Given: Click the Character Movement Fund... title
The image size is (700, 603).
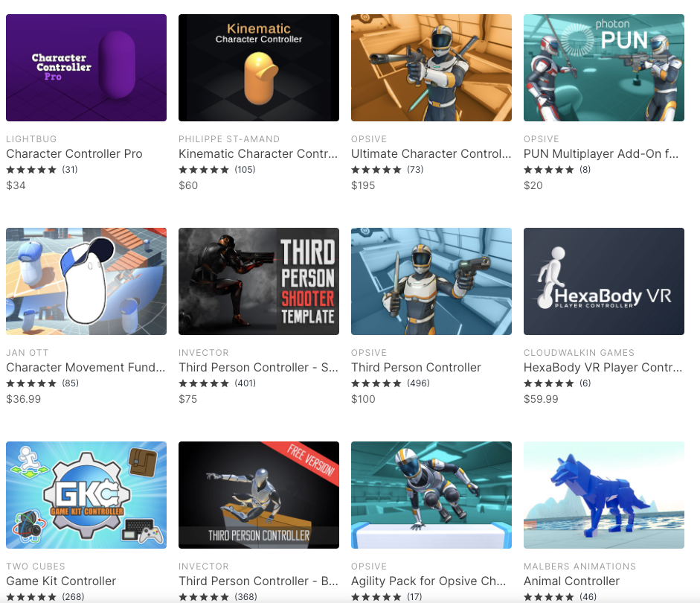Looking at the screenshot, I should 86,367.
